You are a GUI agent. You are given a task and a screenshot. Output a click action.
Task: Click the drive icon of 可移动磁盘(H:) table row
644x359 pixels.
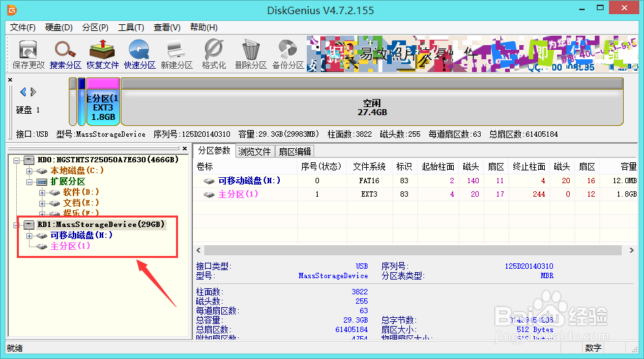coord(209,181)
